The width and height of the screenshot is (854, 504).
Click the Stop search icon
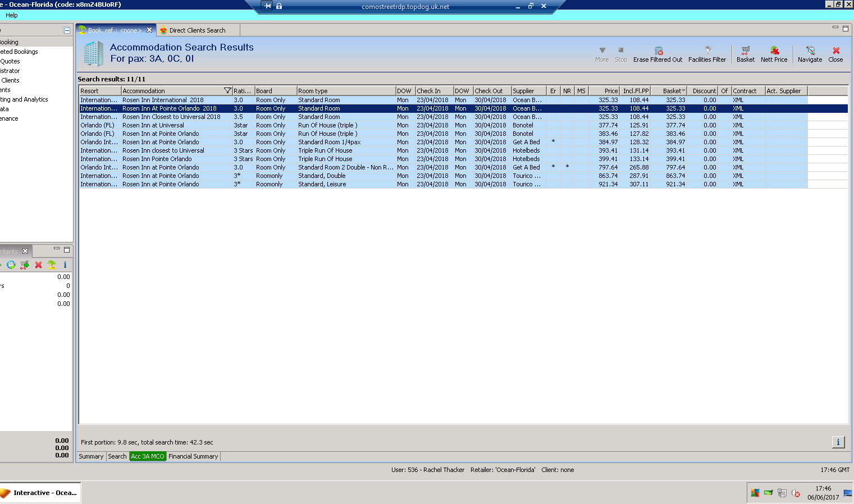621,50
